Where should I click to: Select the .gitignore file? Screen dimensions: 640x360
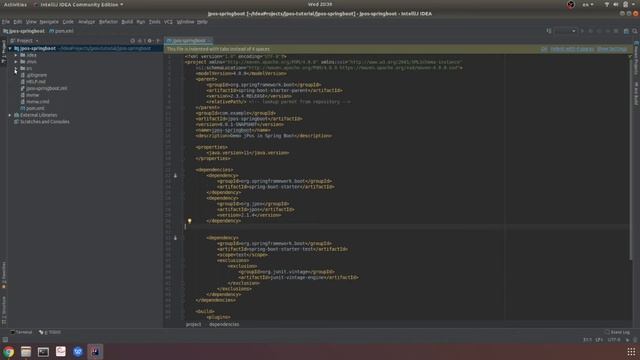point(33,75)
